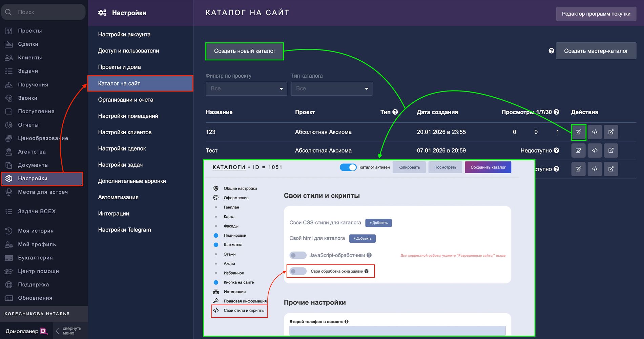Image resolution: width=644 pixels, height=339 pixels.
Task: Select Настройки сделок in settings menu
Action: pyautogui.click(x=122, y=148)
